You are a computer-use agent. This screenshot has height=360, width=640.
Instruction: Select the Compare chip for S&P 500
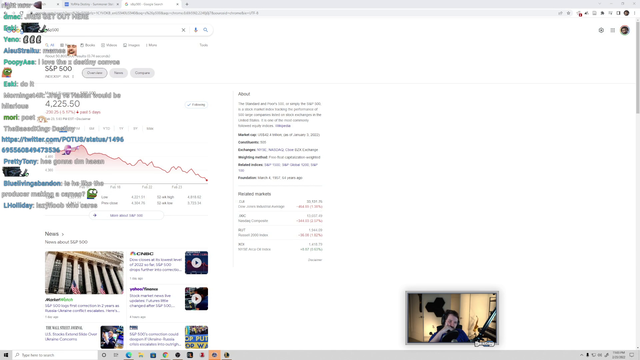point(142,73)
